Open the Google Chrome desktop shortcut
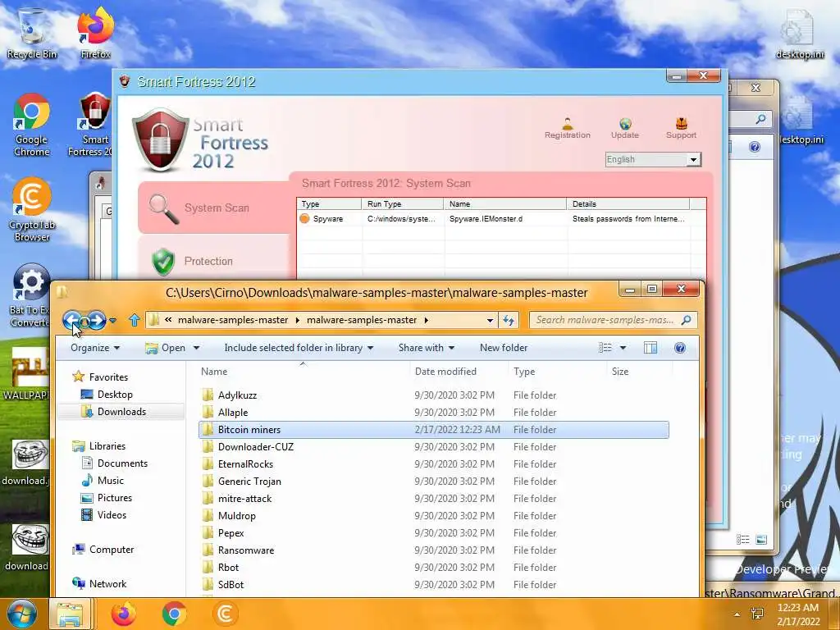840x630 pixels. [x=32, y=125]
